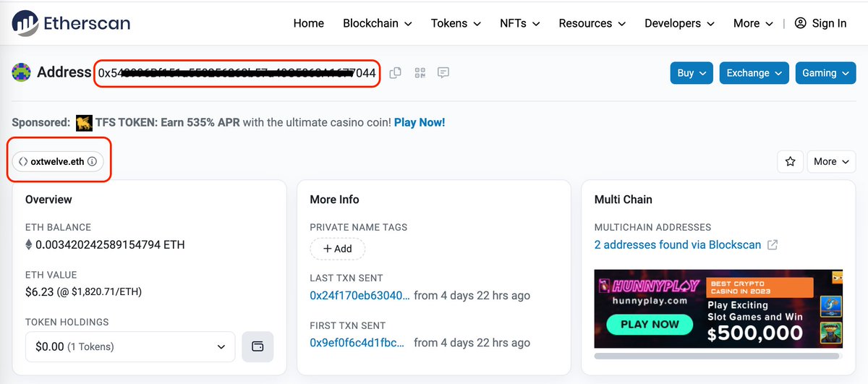The height and width of the screenshot is (384, 868).
Task: Open the Buy dropdown
Action: point(692,73)
